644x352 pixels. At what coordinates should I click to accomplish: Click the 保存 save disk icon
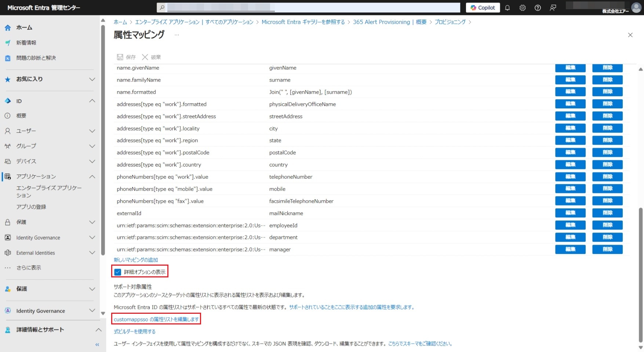coord(120,57)
